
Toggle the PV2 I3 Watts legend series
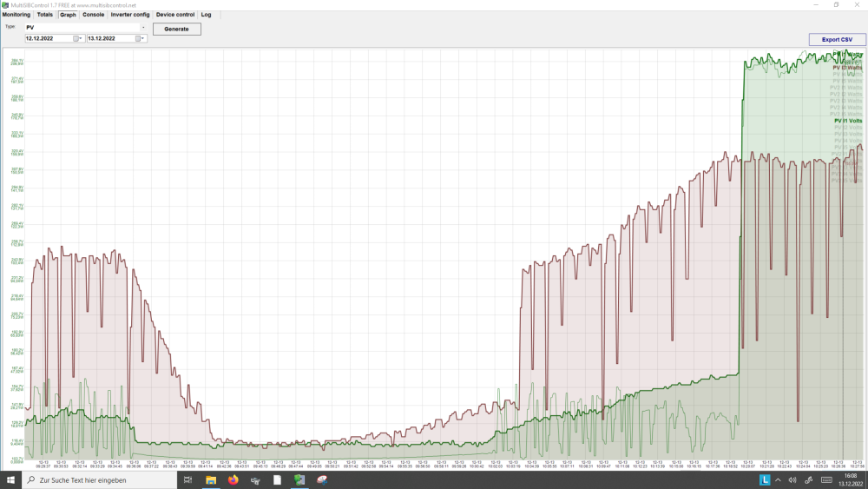tap(845, 101)
